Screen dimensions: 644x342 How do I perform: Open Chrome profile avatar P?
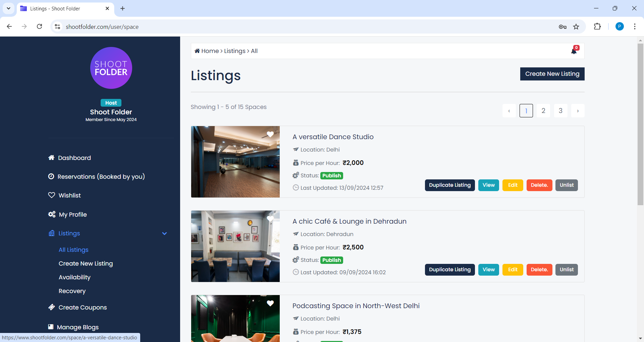[x=620, y=26]
